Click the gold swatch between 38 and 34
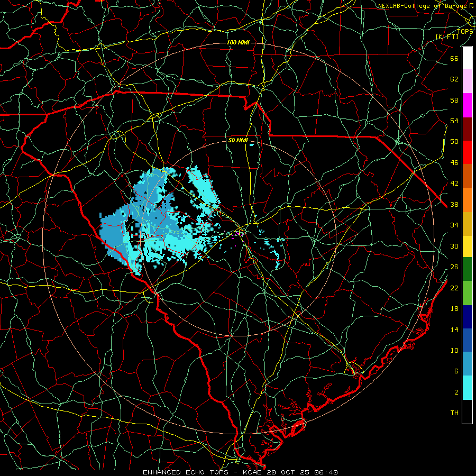The image size is (476, 476). (467, 224)
